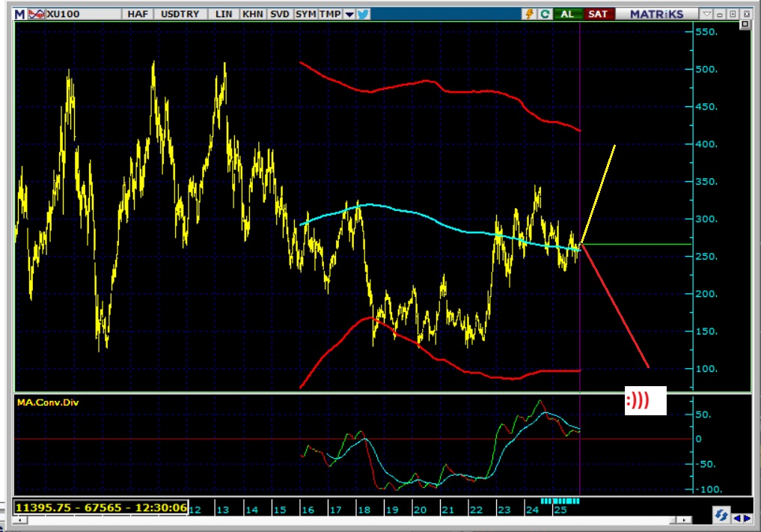The height and width of the screenshot is (532, 761).
Task: Click the horizontal scrollbar at chart bottom
Action: point(449,519)
